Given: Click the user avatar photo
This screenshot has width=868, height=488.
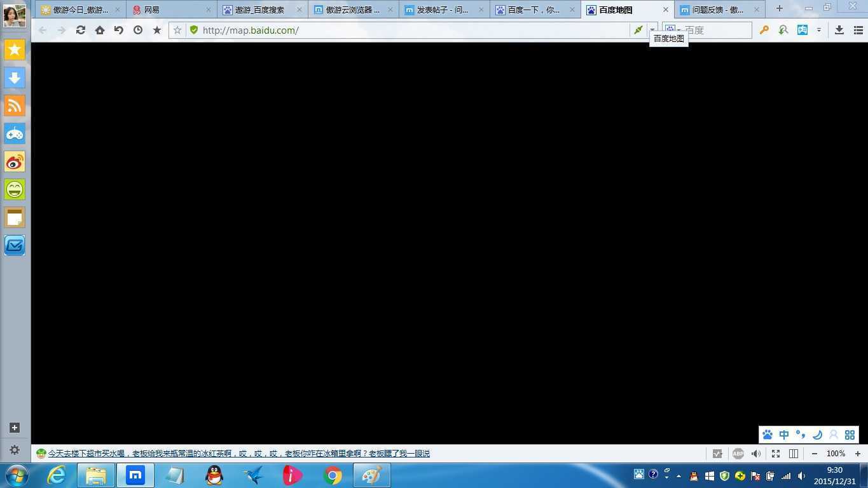Looking at the screenshot, I should click(15, 15).
